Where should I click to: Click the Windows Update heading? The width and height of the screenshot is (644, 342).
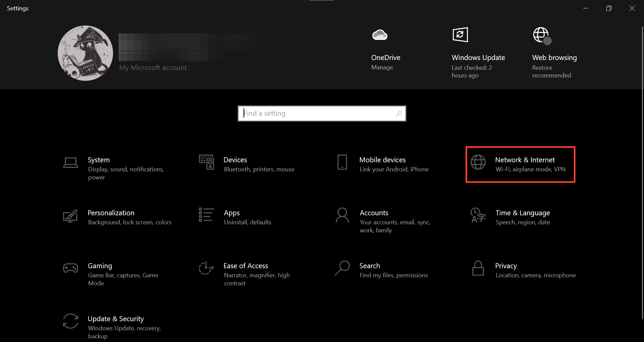tap(478, 58)
